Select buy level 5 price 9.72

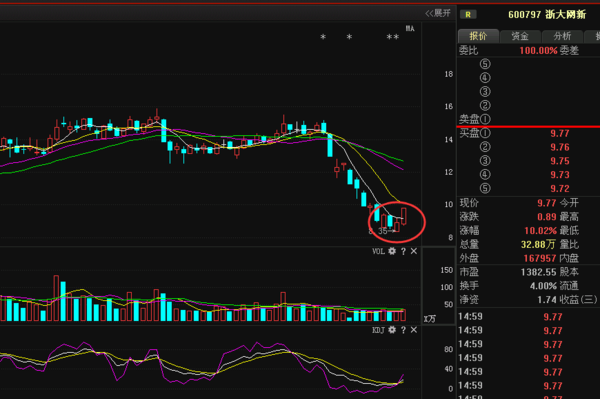click(560, 189)
